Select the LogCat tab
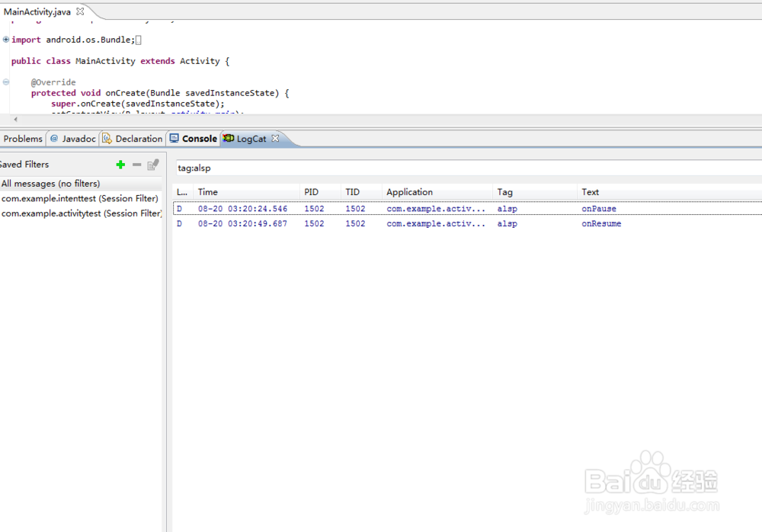Image resolution: width=762 pixels, height=532 pixels. point(251,139)
